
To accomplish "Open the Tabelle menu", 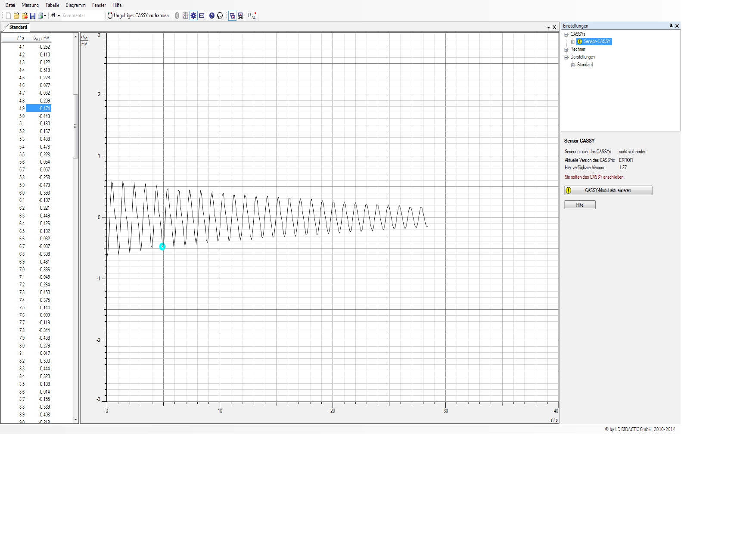I will (52, 5).
